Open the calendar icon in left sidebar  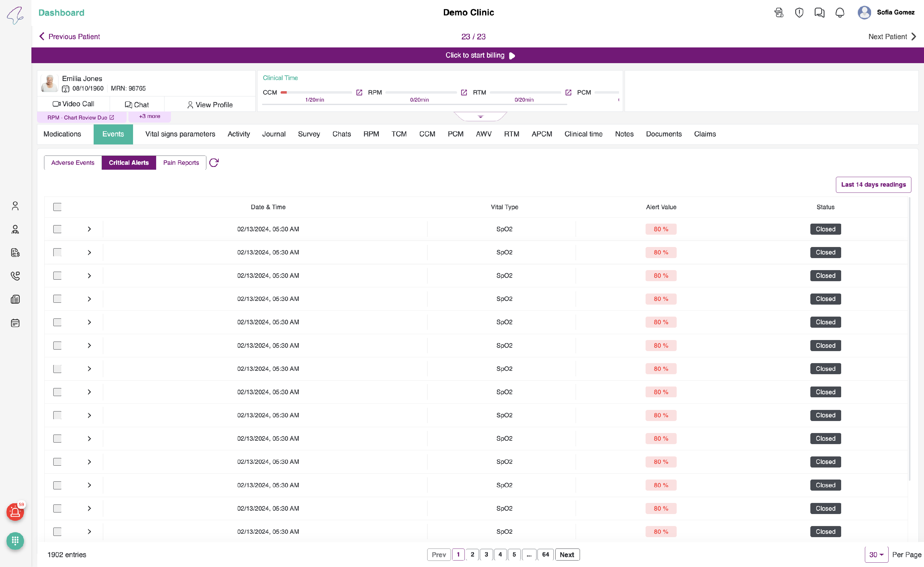[x=15, y=323]
